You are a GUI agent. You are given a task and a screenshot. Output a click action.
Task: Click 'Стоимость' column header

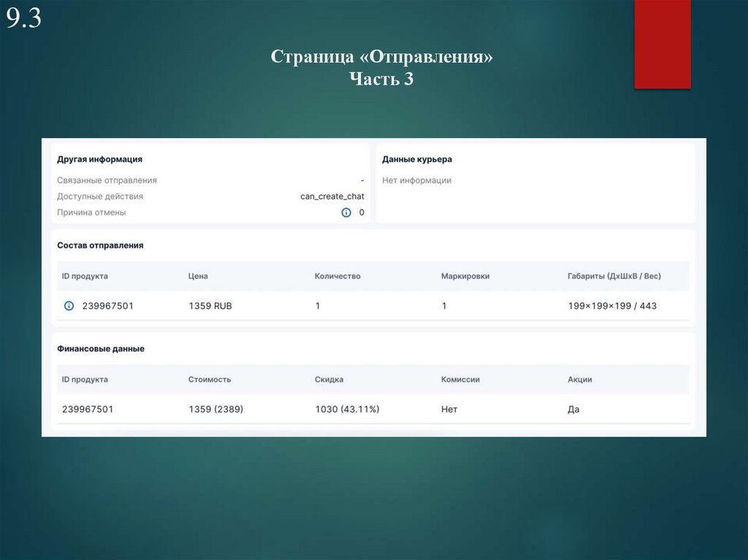(210, 380)
